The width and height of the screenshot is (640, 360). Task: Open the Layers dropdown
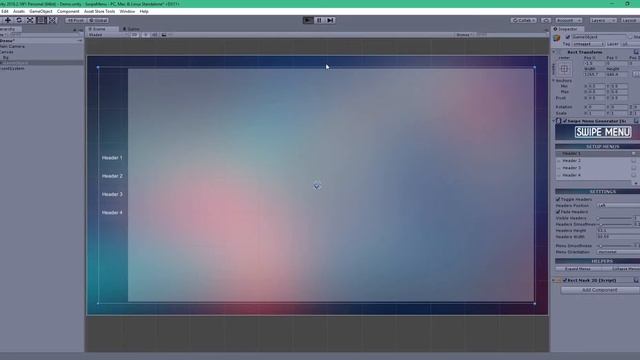pyautogui.click(x=602, y=20)
